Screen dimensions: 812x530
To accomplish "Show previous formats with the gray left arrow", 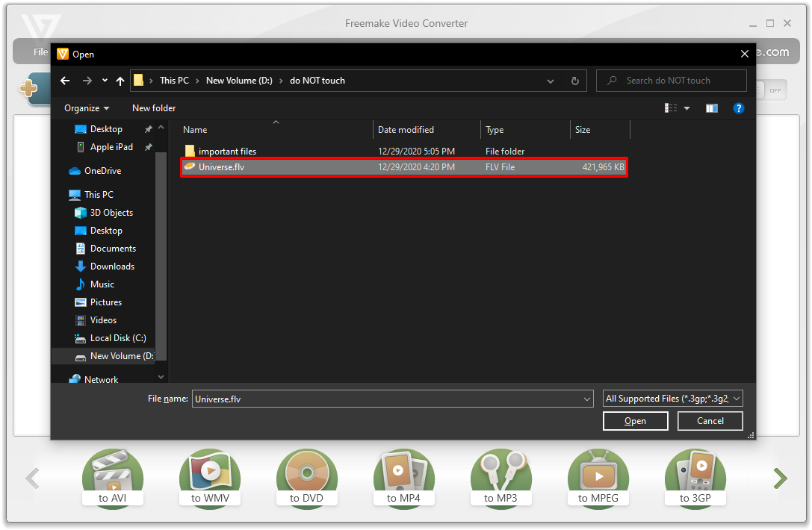I will coord(33,478).
